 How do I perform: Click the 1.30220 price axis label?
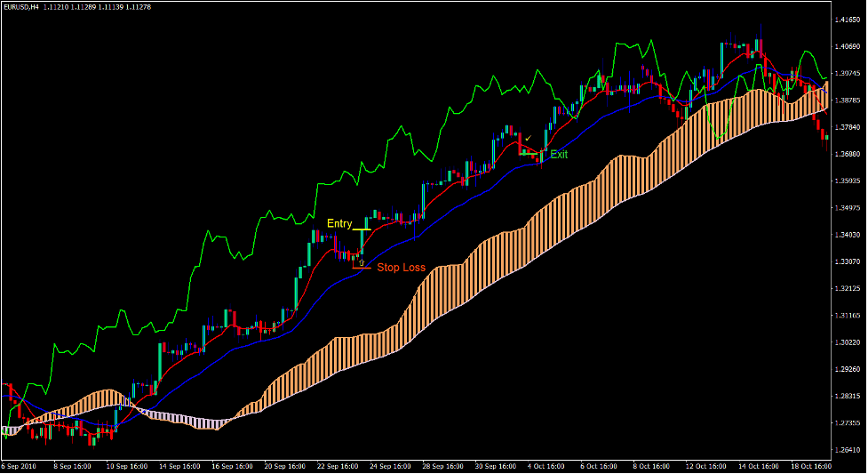tap(847, 342)
